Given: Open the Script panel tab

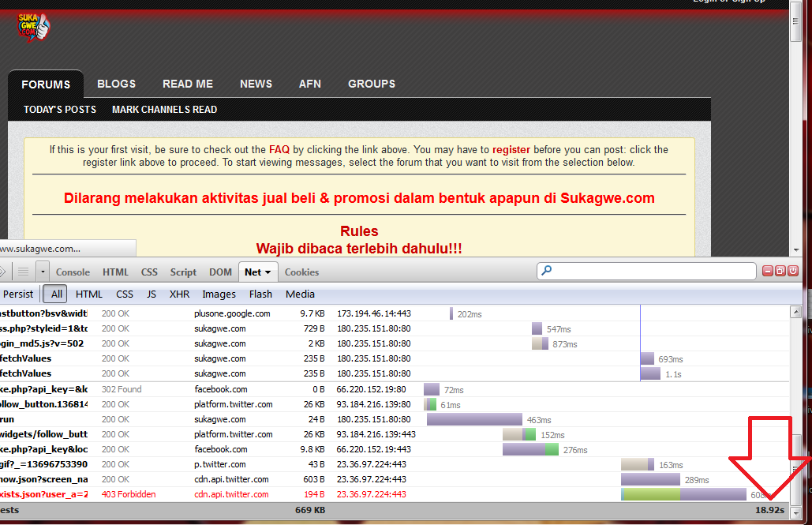Looking at the screenshot, I should click(x=183, y=272).
